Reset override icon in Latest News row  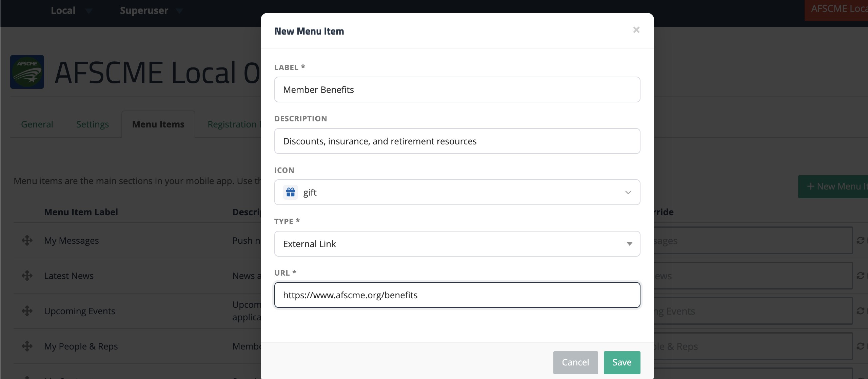[861, 276]
